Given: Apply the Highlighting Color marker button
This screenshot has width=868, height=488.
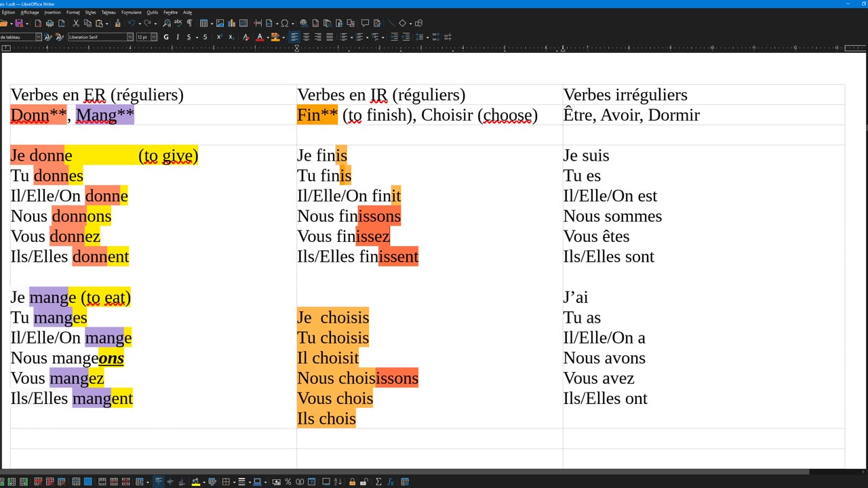Looking at the screenshot, I should [x=275, y=37].
